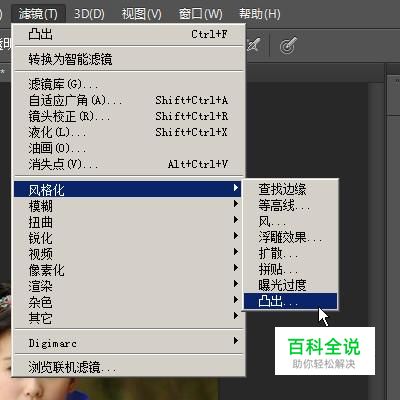Expand the 模糊 submenu
This screenshot has height=400, width=400.
pos(128,206)
